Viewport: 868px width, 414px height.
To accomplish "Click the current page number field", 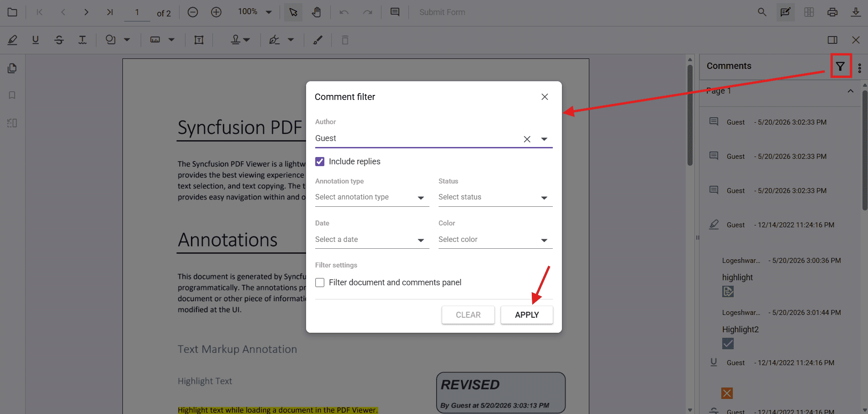I will [137, 12].
